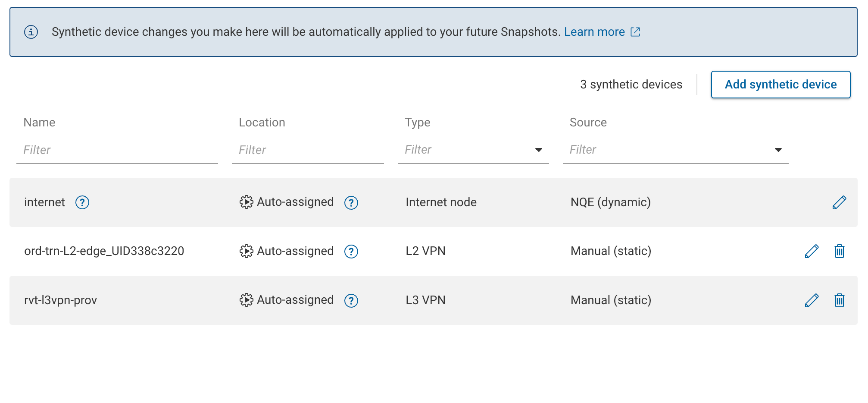Expand Auto-assigned help on ord-trn-L2-edge row
The image size is (868, 403).
point(351,252)
